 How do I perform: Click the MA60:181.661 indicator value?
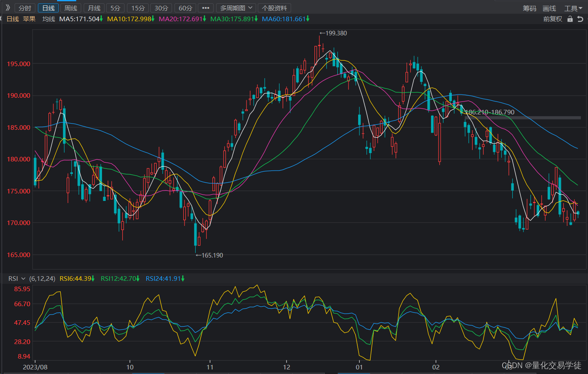[286, 19]
